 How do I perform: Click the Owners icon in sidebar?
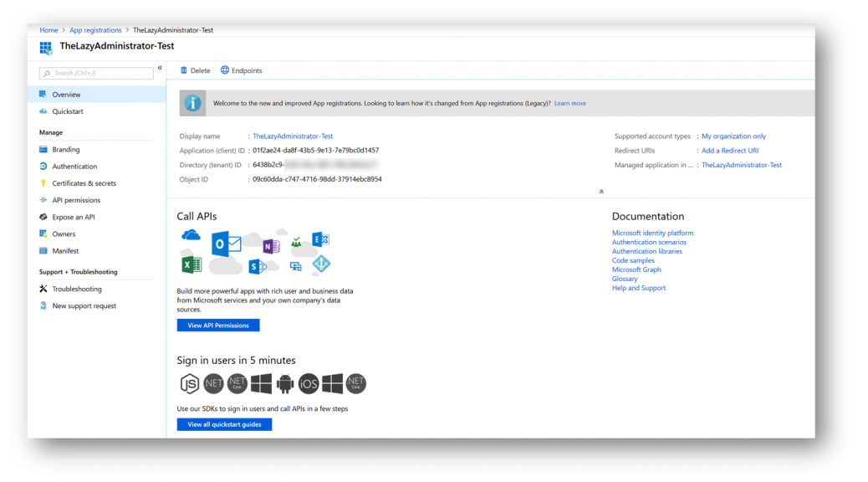[43, 233]
